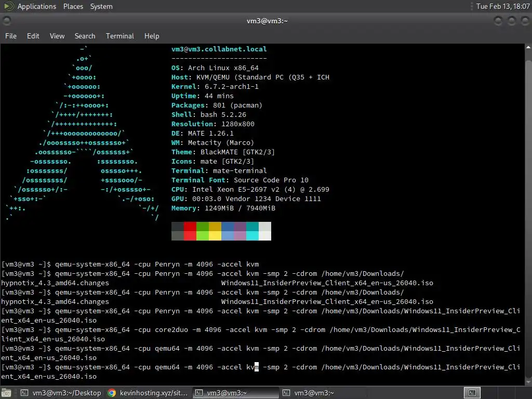Click the Chrome icon in the taskbar
The height and width of the screenshot is (399, 532).
point(112,393)
